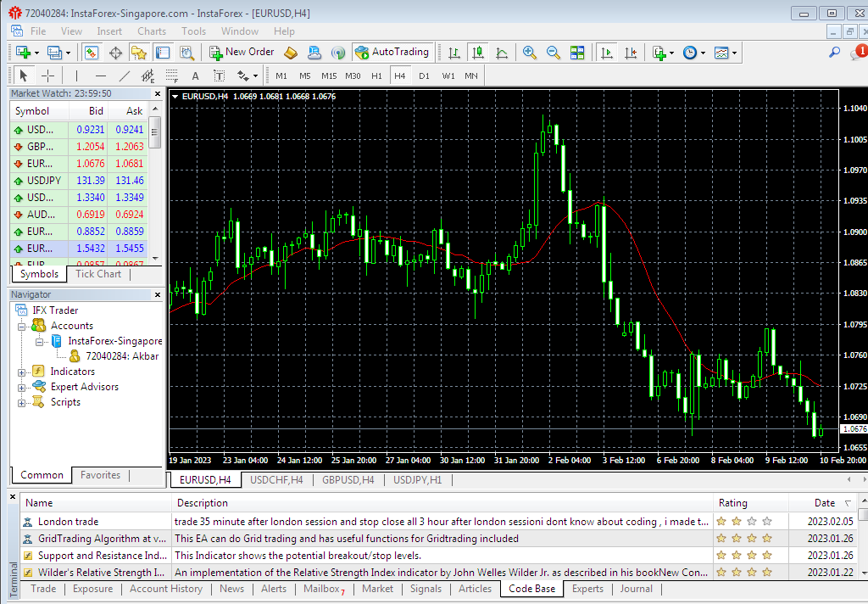868x604 pixels.
Task: Select the Cursor arrow tool
Action: (x=23, y=75)
